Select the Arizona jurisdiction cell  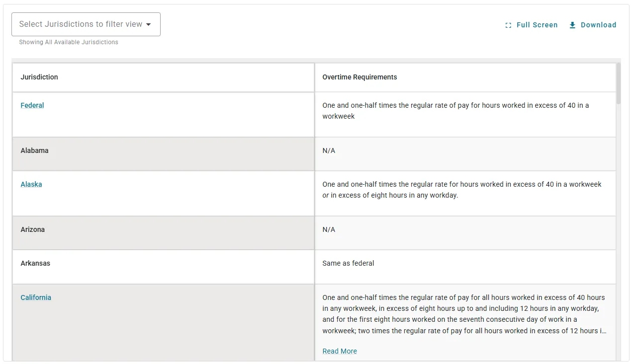click(x=33, y=229)
